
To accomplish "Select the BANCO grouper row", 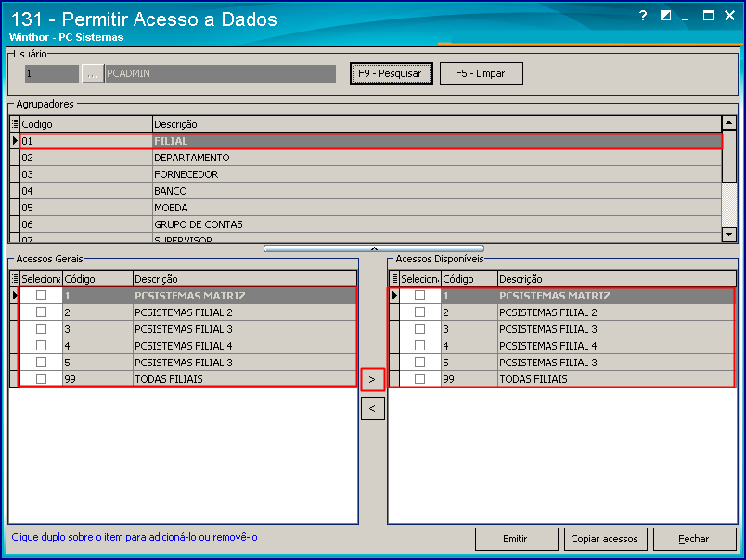I will [x=371, y=191].
